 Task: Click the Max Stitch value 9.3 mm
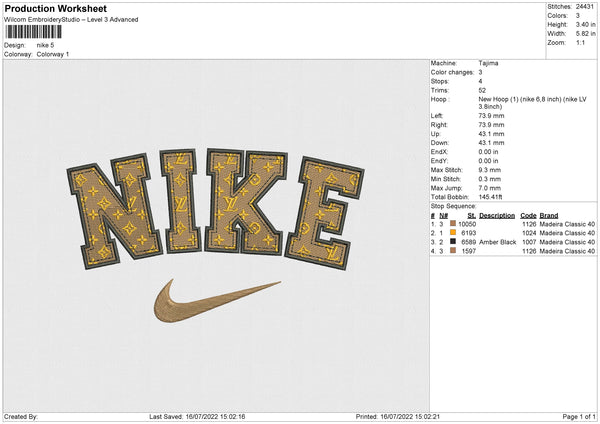coord(489,170)
